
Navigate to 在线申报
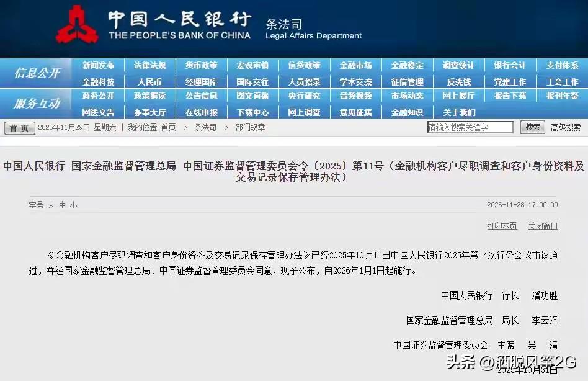[201, 112]
